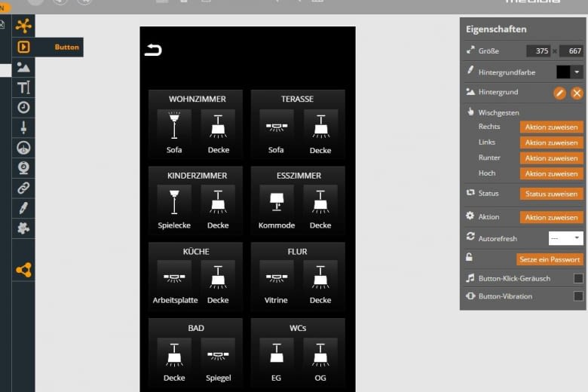Choose the Text tool icon

point(23,87)
